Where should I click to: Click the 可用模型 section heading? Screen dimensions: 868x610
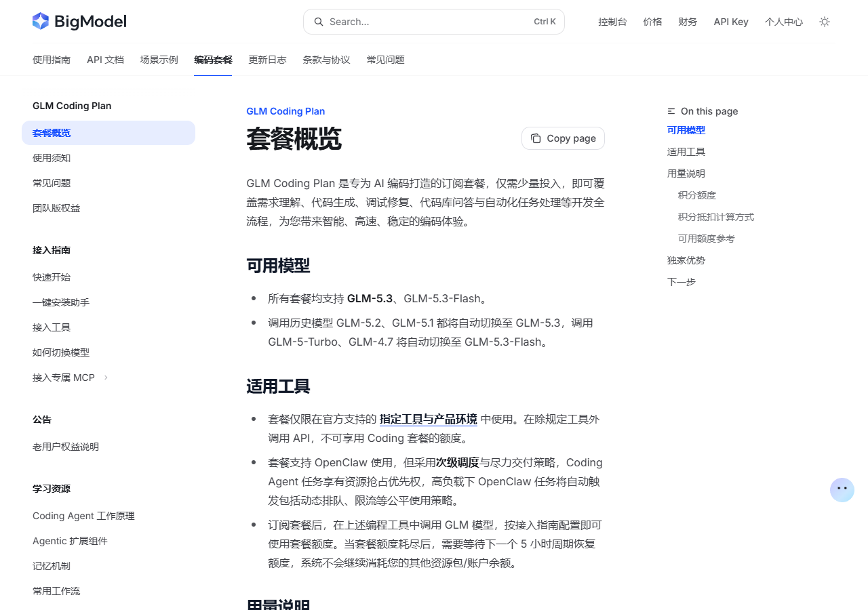(278, 266)
